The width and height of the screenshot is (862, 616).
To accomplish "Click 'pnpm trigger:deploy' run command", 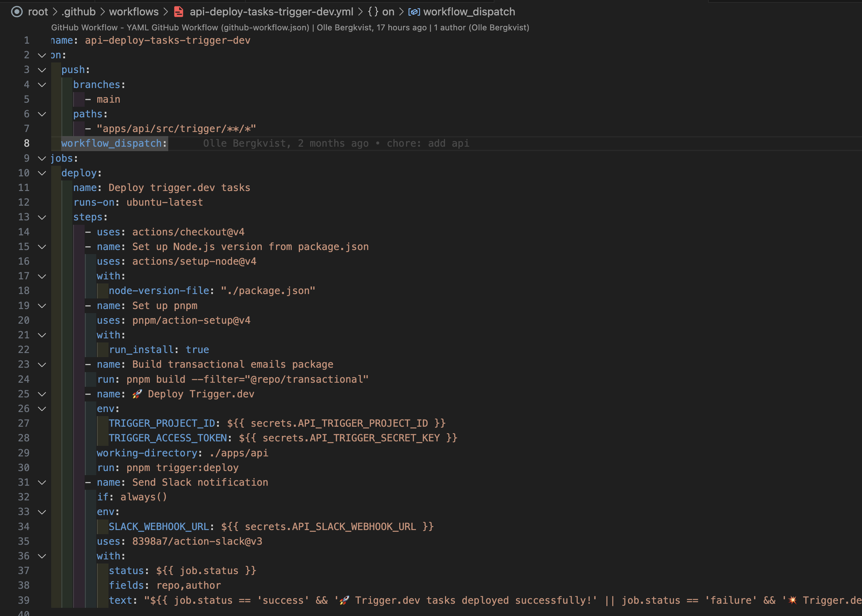I will [x=182, y=468].
